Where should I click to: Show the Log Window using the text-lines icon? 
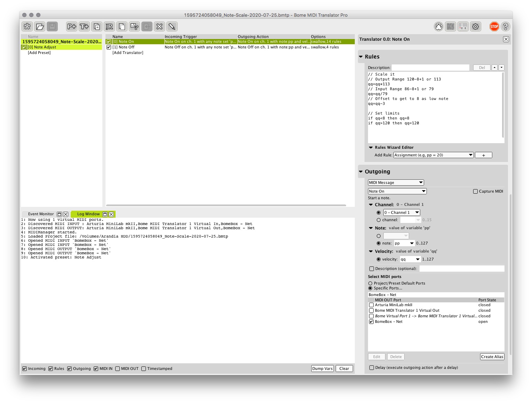coord(451,26)
